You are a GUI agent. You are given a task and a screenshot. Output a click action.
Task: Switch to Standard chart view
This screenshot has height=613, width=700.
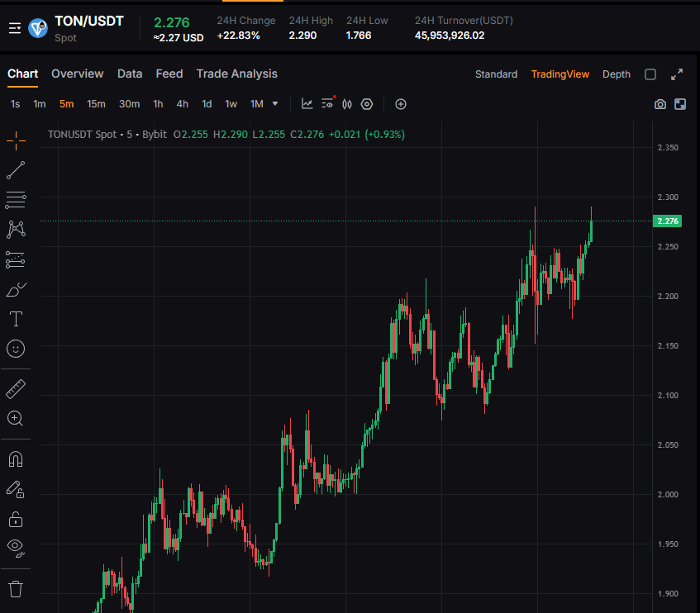click(496, 74)
